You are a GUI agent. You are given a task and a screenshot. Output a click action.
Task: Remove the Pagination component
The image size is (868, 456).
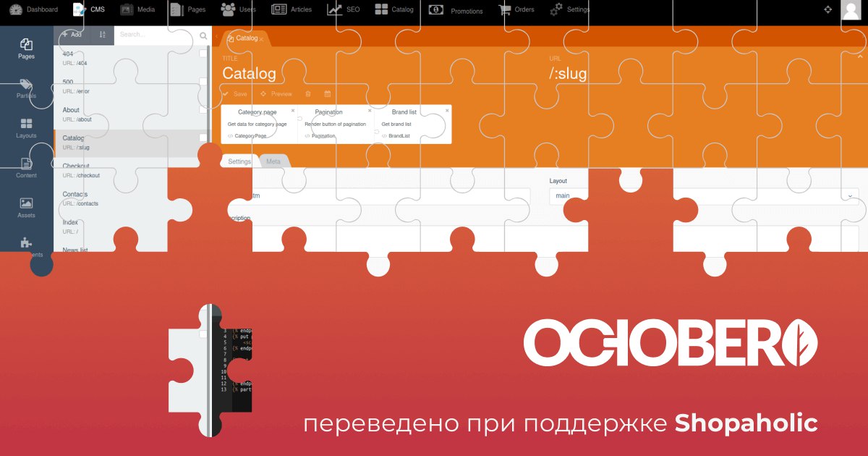coord(370,111)
